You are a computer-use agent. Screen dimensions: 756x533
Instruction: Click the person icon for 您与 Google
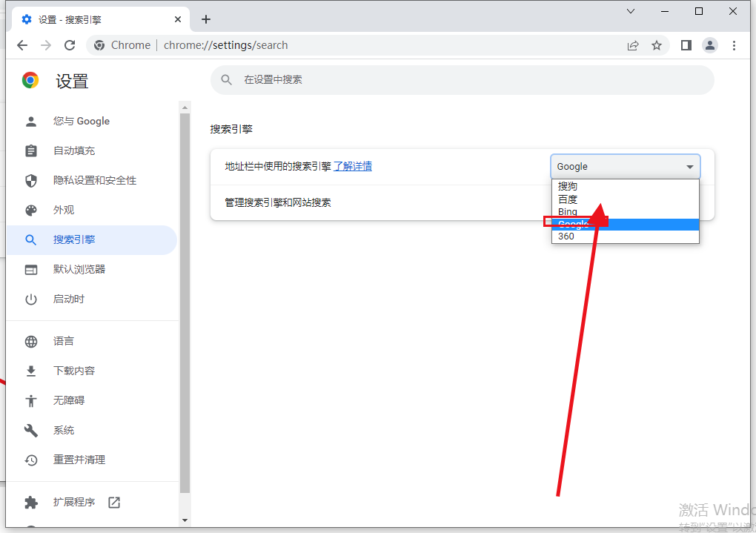click(x=31, y=121)
